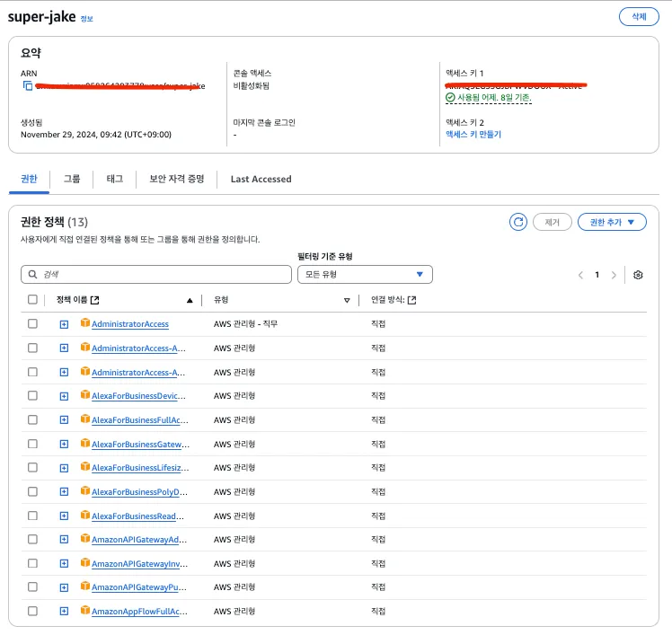Click green check icon under 액세스 키 1
This screenshot has height=635, width=672.
pyautogui.click(x=450, y=98)
